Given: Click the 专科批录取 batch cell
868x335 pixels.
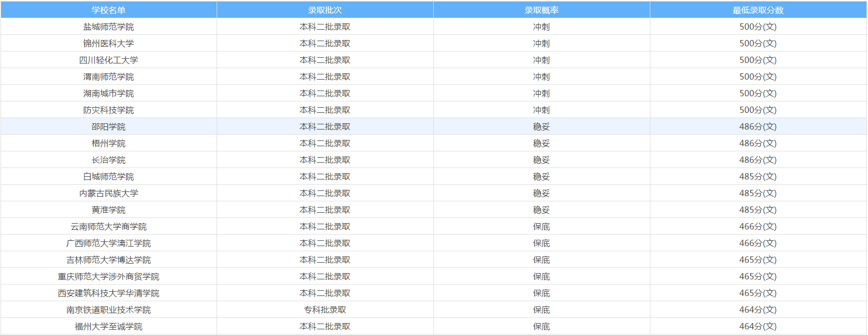Looking at the screenshot, I should click(325, 310).
